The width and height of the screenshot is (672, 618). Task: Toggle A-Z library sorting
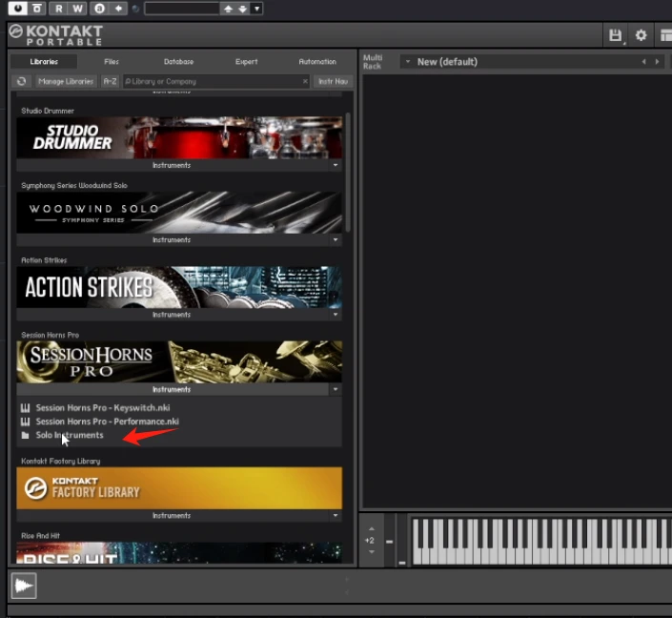coord(110,81)
